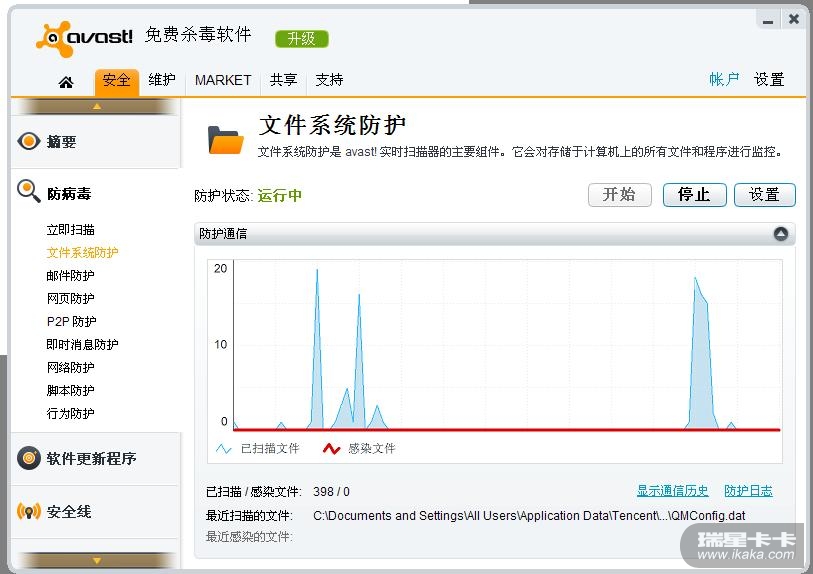Minimize the avast window
The image size is (813, 574).
coord(768,21)
